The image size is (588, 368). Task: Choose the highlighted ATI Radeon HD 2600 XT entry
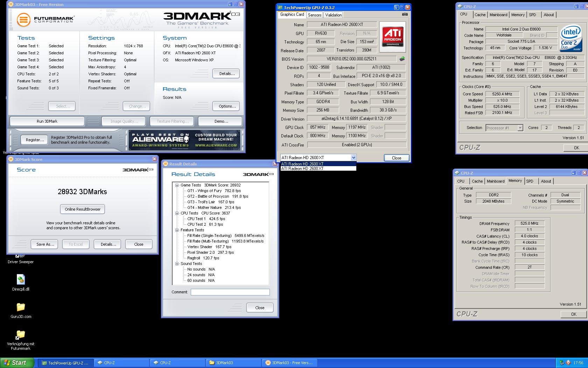[x=318, y=164]
